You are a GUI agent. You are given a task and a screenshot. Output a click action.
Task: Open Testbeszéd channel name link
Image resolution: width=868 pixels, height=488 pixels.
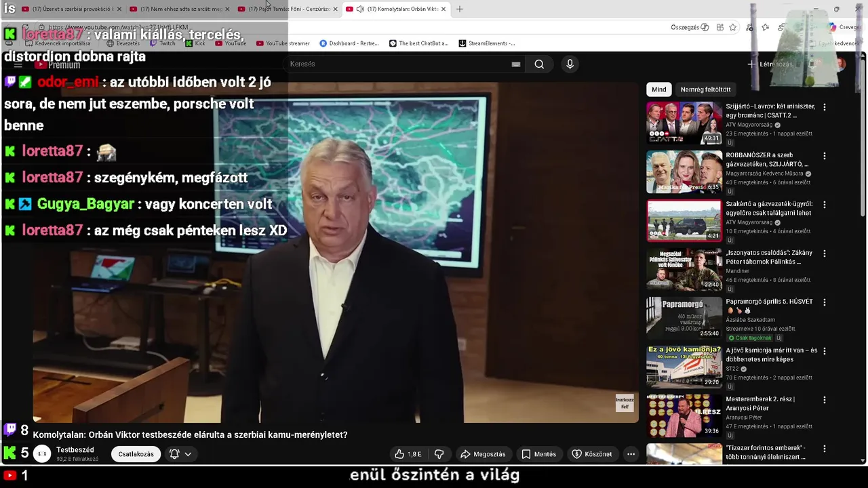[75, 450]
